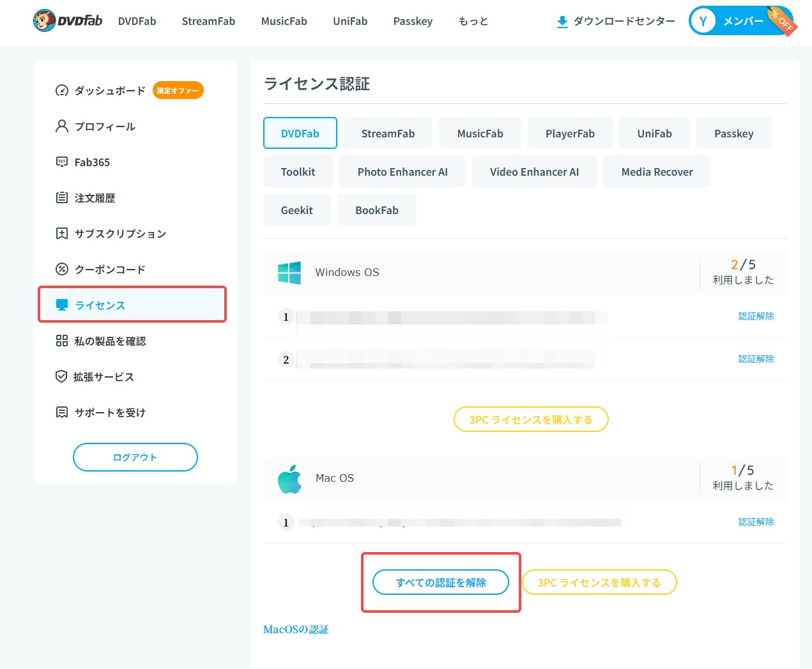Click the DVDFab logo in header
The height and width of the screenshot is (669, 812).
[68, 21]
